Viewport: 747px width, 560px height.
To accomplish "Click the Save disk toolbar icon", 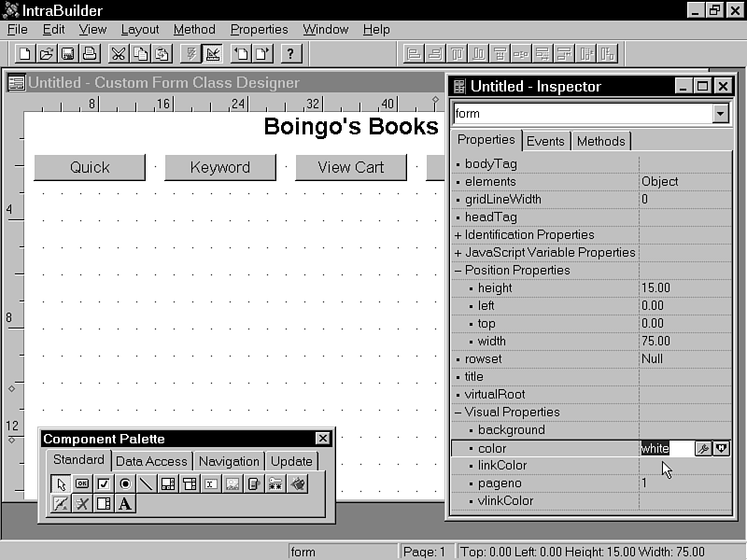I will [x=68, y=53].
